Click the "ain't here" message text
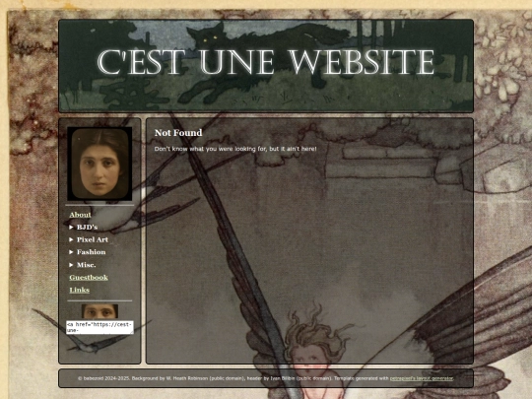This screenshot has height=399, width=532. click(x=235, y=149)
